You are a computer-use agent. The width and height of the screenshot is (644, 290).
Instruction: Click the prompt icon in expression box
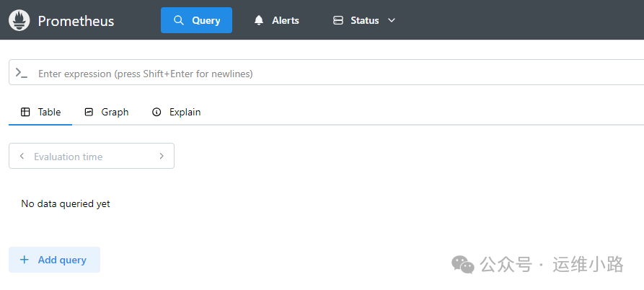pyautogui.click(x=22, y=73)
